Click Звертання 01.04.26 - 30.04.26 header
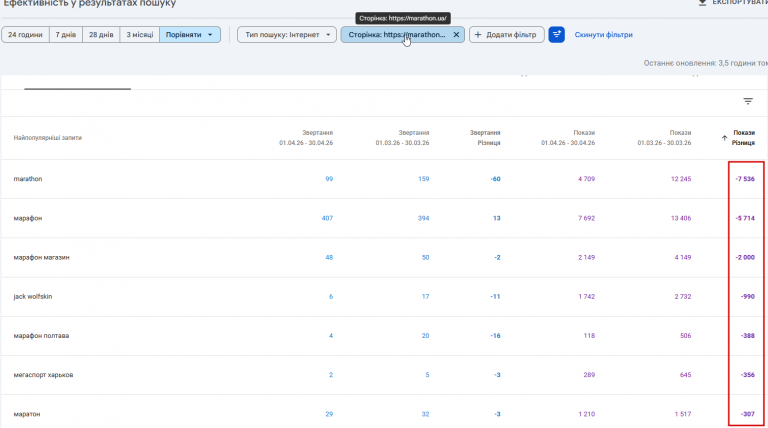Screen dimensions: 768x428 (306, 138)
